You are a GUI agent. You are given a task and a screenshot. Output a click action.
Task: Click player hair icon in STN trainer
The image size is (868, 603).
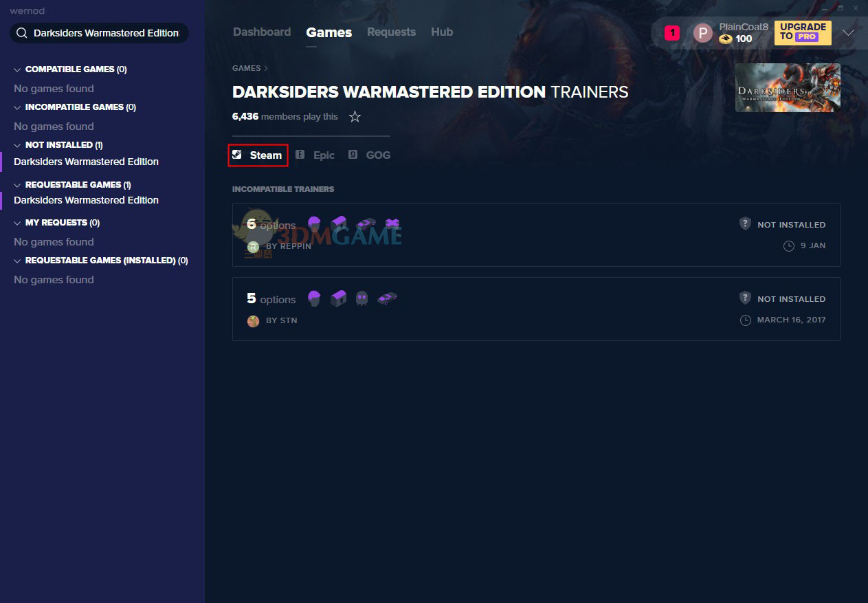coord(314,298)
